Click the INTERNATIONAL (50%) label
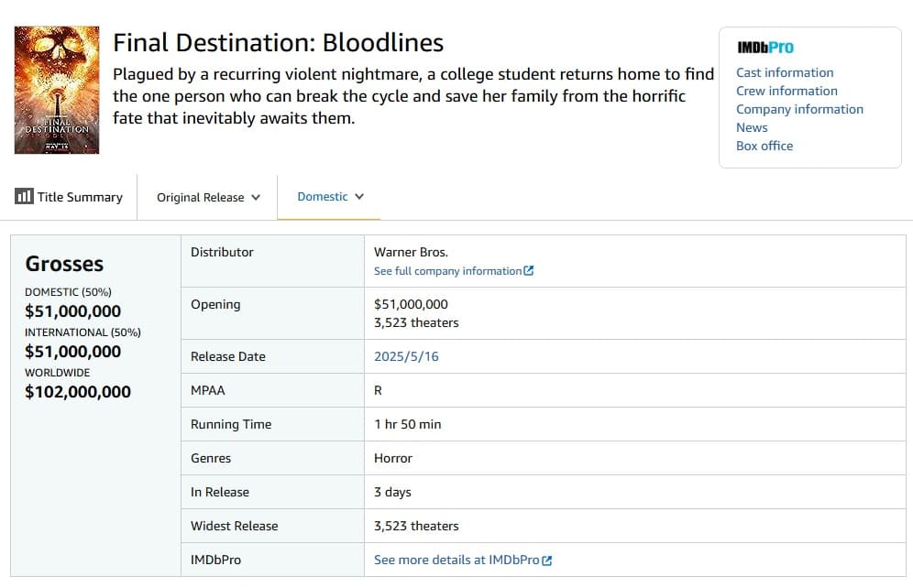The width and height of the screenshot is (913, 588). [82, 332]
